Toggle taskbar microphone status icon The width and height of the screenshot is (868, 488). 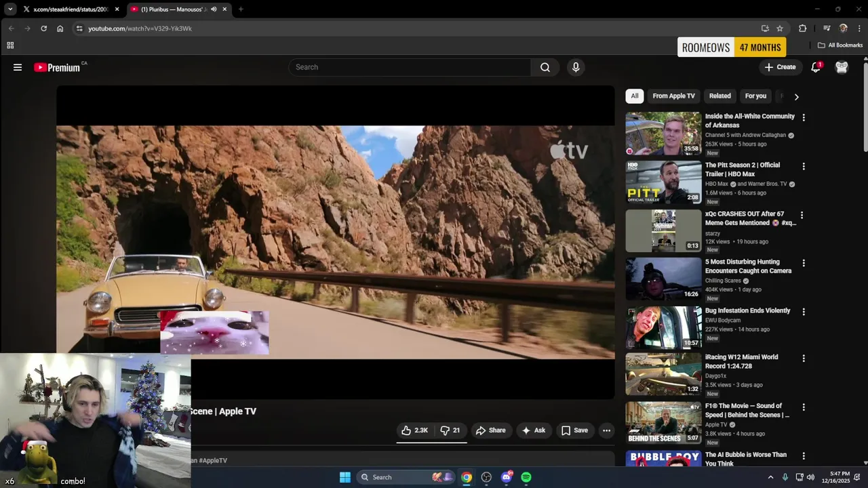[x=785, y=477]
